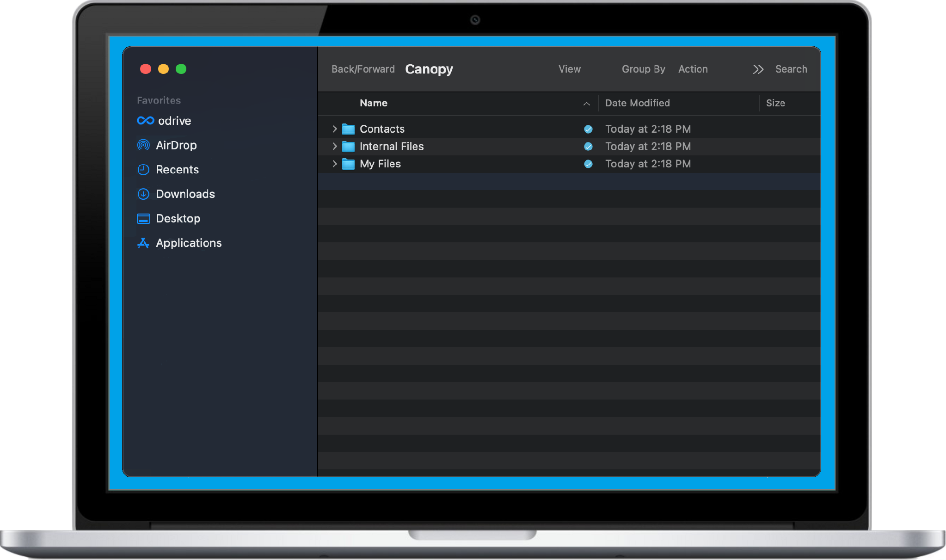
Task: Select the Internal Files folder icon
Action: tap(348, 147)
